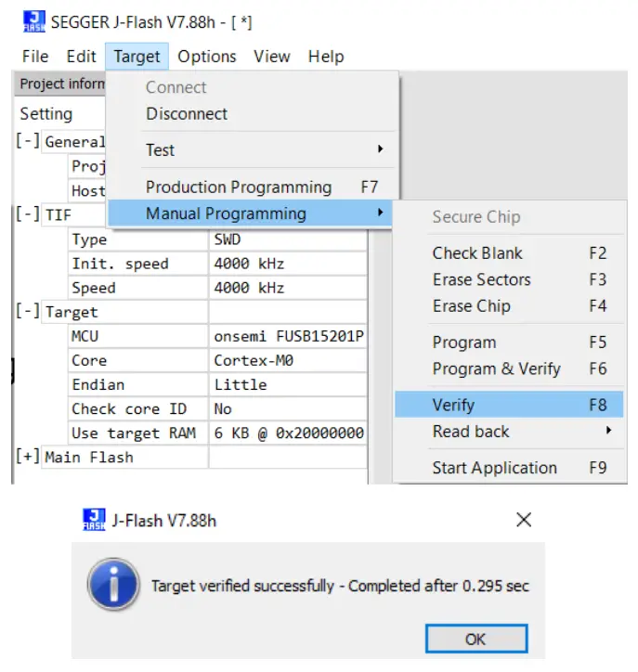This screenshot has height=672, width=638.
Task: Open the File menu
Action: [x=35, y=57]
